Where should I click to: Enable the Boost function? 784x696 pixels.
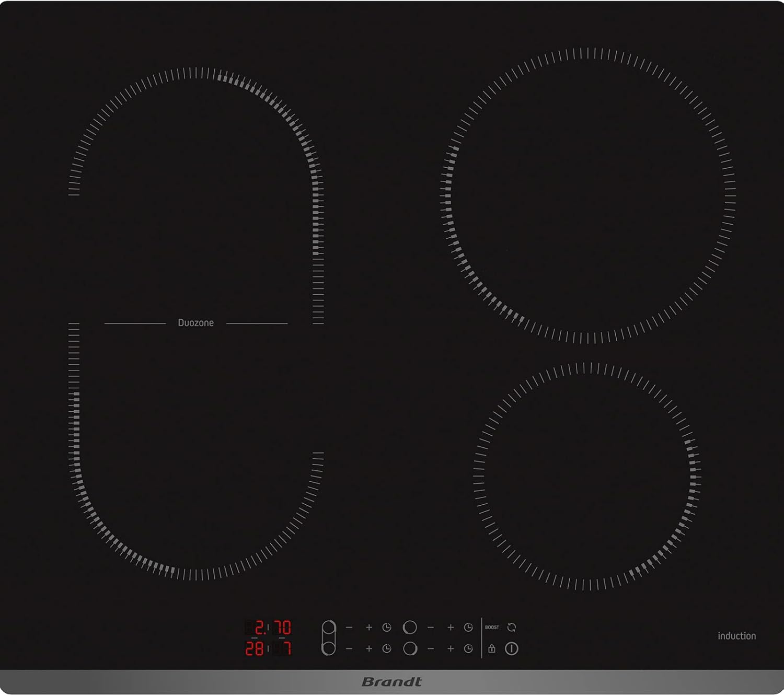[x=492, y=627]
